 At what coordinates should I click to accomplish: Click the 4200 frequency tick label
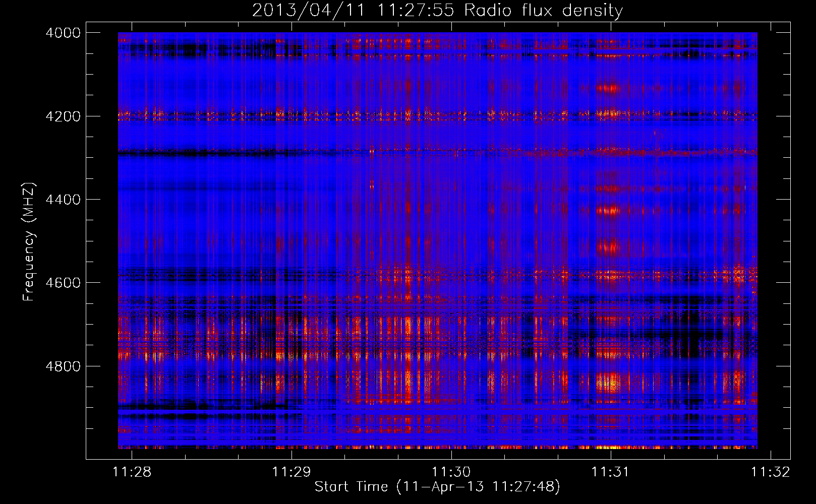point(63,116)
